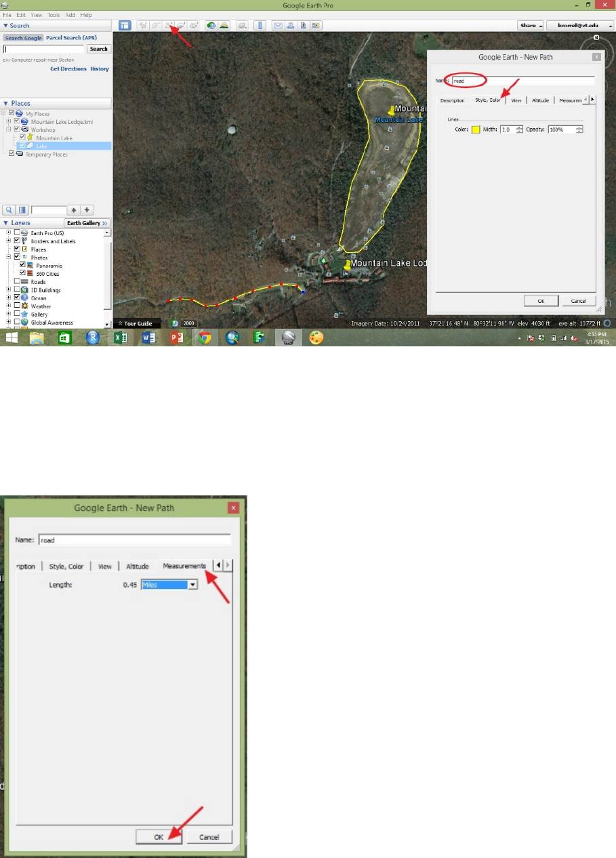This screenshot has height=858, width=616.
Task: Disable the Panoramio layer checkbox
Action: click(x=22, y=266)
